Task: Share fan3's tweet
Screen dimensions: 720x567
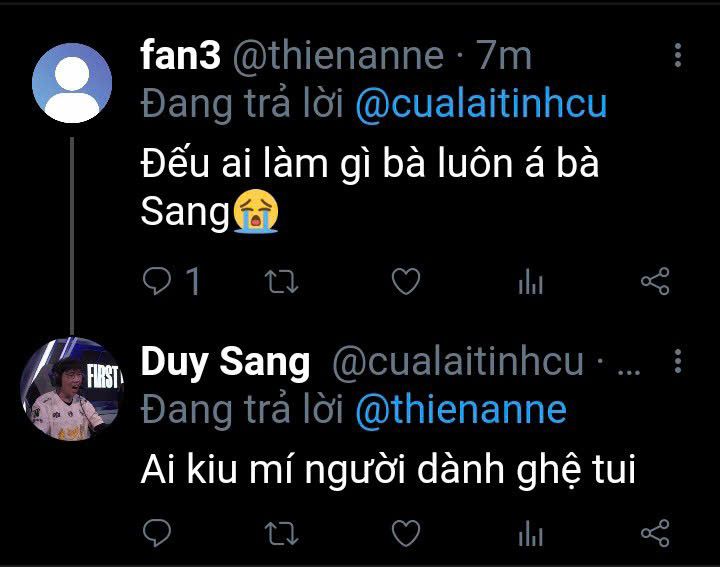Action: (x=654, y=283)
